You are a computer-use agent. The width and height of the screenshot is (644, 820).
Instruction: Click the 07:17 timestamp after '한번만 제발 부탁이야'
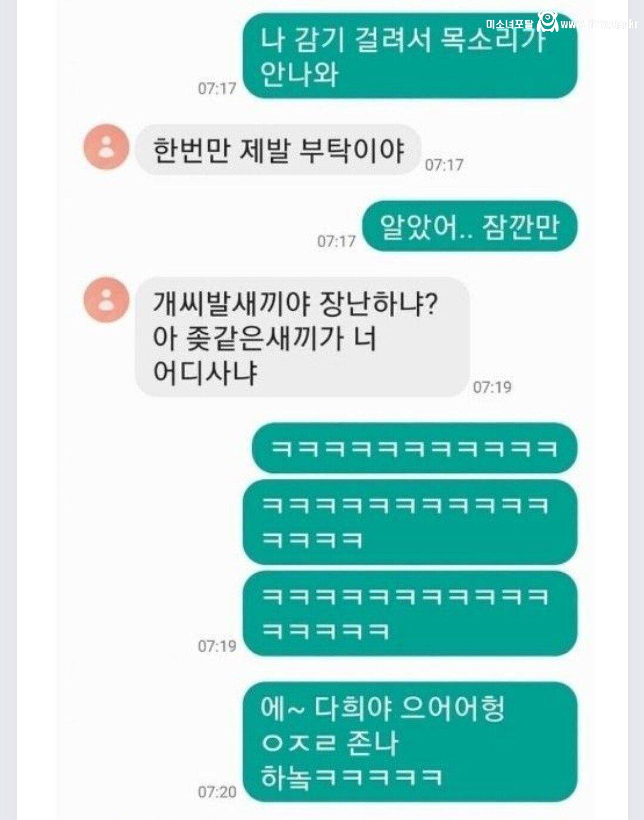point(444,165)
